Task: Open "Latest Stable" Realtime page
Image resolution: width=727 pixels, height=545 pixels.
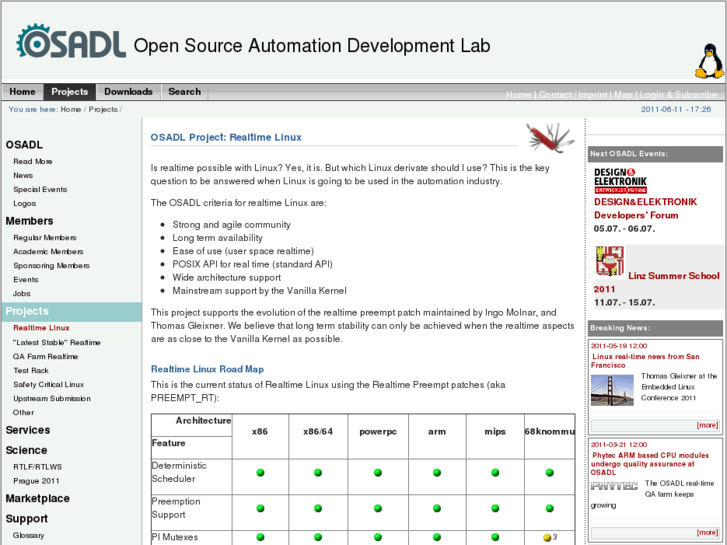Action: 57,342
